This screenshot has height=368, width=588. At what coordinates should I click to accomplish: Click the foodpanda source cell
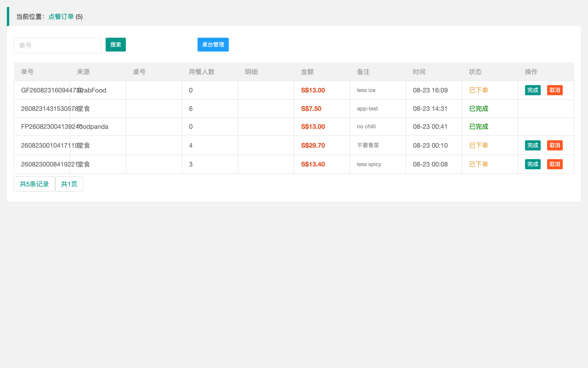(93, 126)
